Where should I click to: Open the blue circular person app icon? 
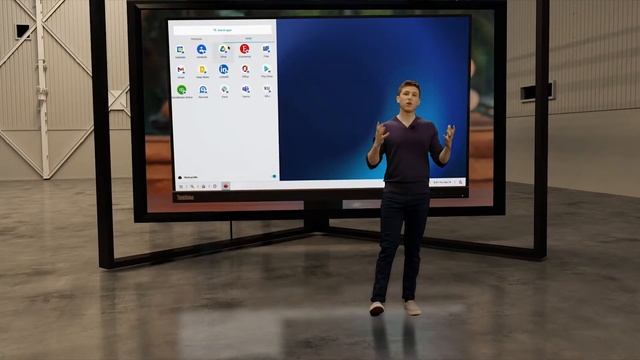pyautogui.click(x=201, y=49)
